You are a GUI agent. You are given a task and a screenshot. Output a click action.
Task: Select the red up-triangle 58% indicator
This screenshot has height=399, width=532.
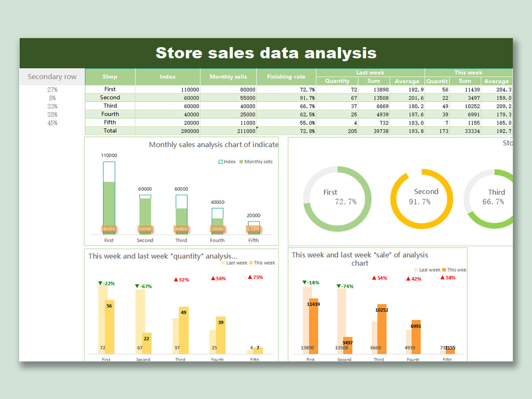[448, 278]
